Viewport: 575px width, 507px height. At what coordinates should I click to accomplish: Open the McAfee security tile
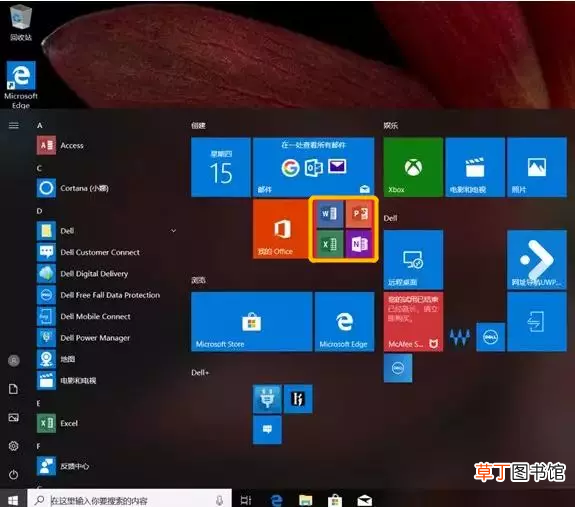[x=413, y=322]
